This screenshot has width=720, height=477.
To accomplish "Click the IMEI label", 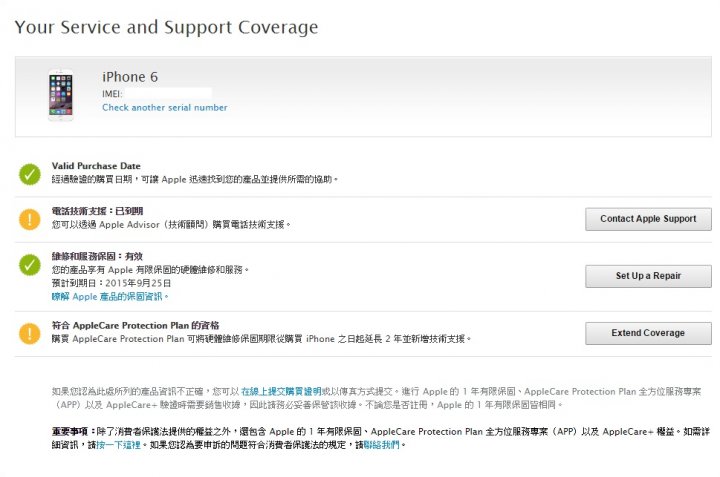I will click(x=112, y=94).
